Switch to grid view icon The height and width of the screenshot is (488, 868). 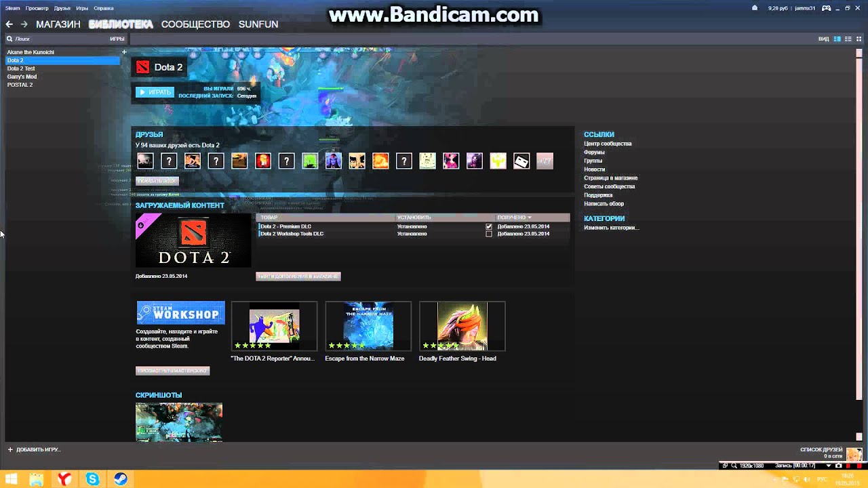[x=859, y=39]
